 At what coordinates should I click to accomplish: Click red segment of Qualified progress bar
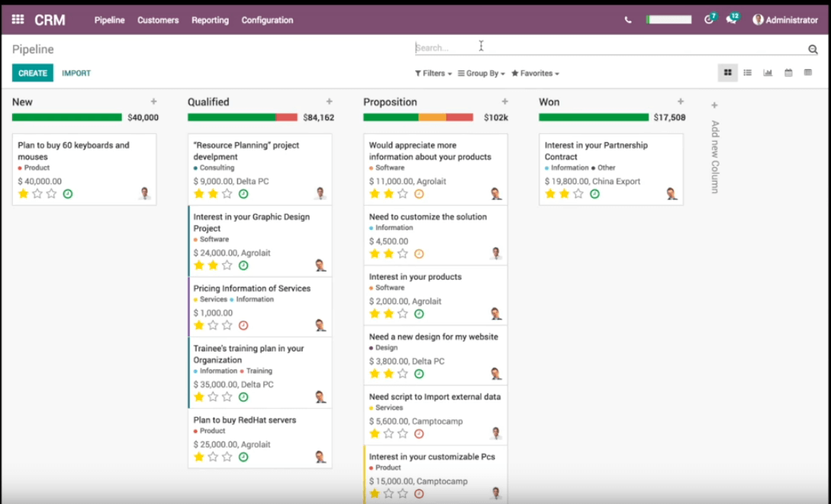[287, 117]
